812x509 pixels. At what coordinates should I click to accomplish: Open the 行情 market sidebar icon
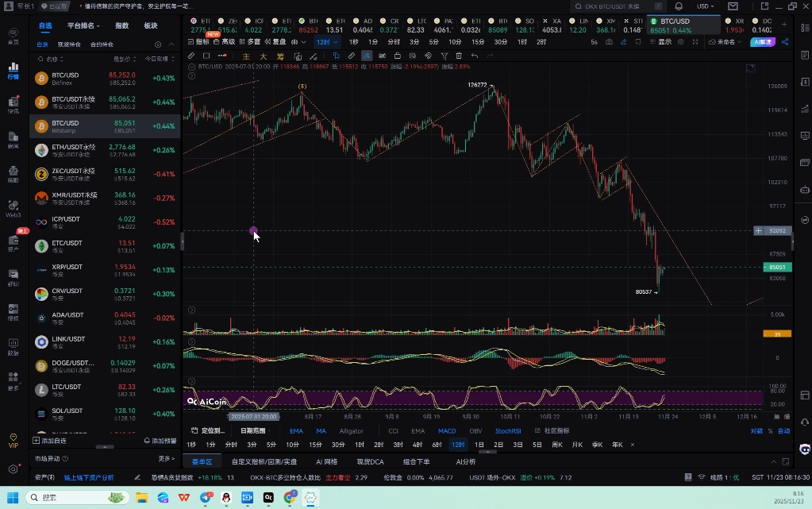coord(13,70)
